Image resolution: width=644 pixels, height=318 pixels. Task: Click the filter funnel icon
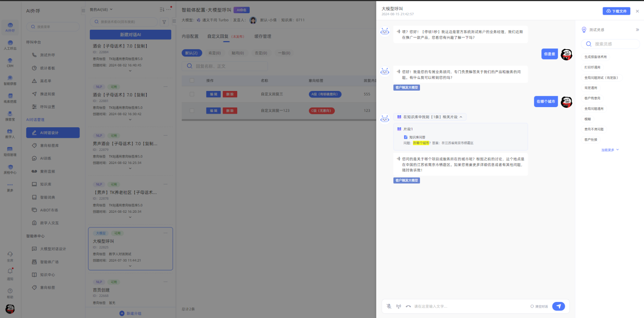pos(164,22)
